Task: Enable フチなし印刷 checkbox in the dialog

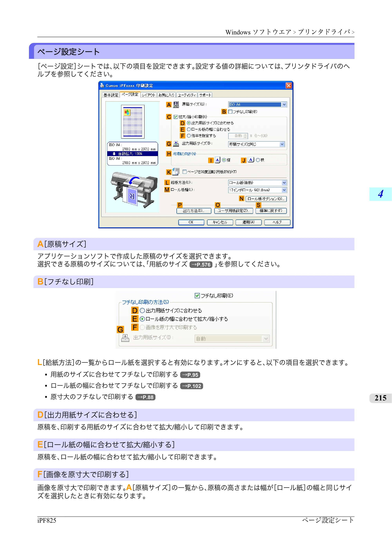Action: pos(230,112)
